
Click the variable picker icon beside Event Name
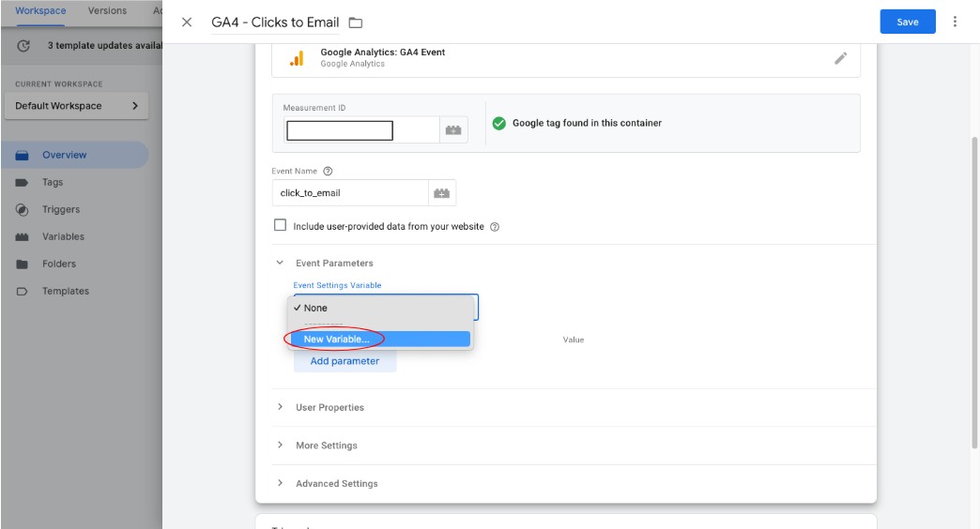[x=441, y=193]
